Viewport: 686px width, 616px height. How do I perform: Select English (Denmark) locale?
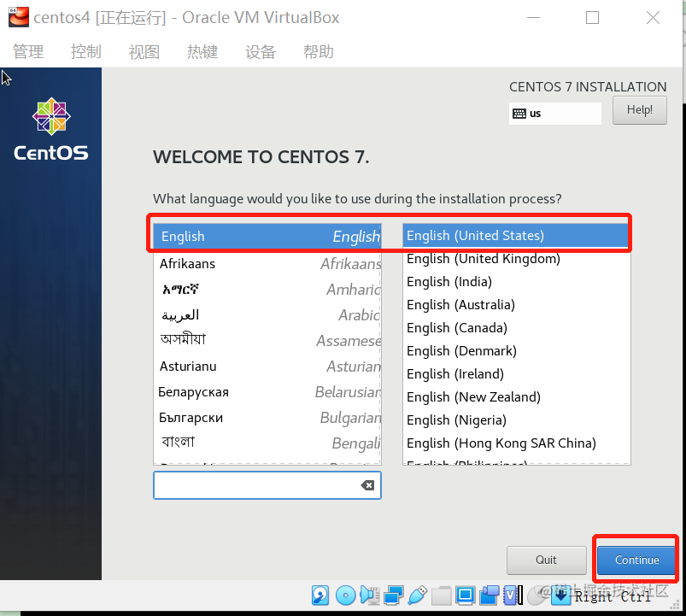(x=516, y=351)
